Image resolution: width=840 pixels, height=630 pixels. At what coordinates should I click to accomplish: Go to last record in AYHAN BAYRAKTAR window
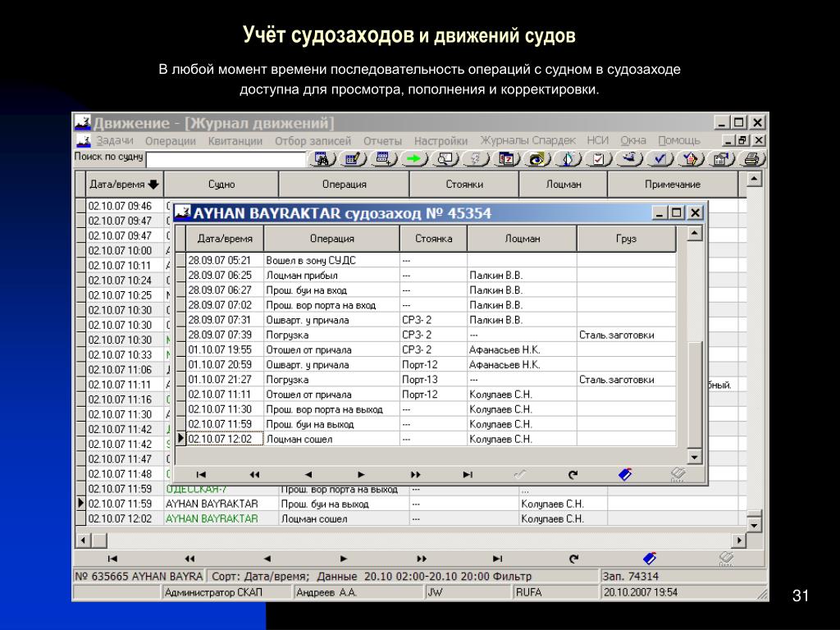pyautogui.click(x=468, y=474)
